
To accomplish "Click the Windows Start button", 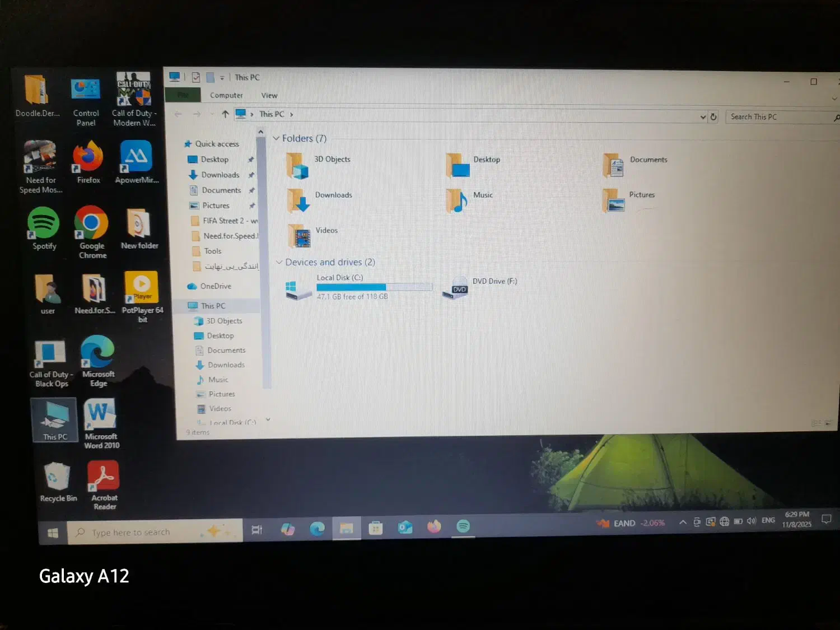I will 53,533.
